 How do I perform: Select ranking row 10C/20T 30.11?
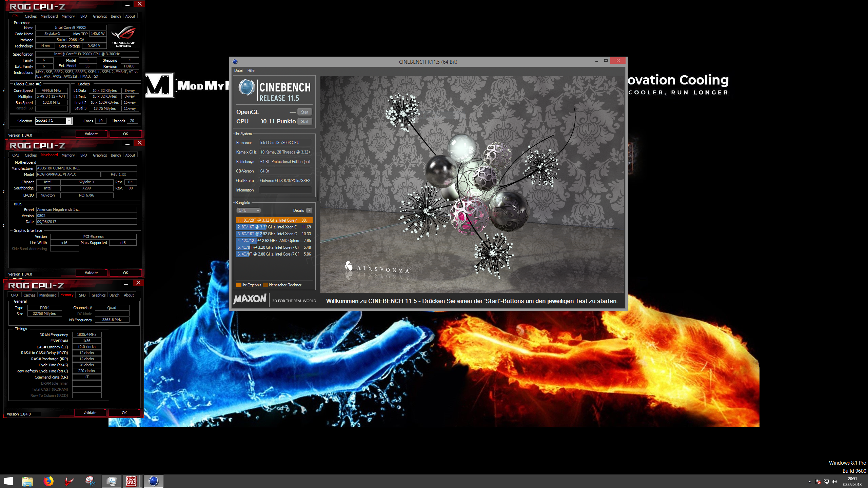point(274,220)
